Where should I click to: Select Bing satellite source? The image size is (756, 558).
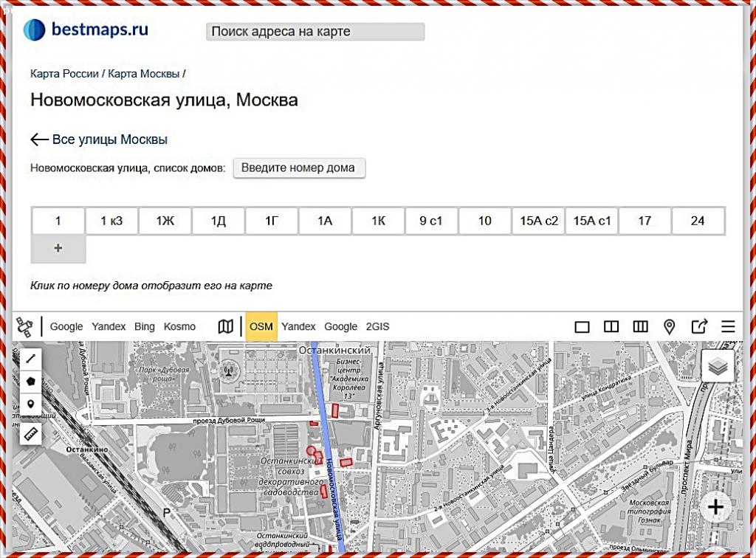point(145,326)
